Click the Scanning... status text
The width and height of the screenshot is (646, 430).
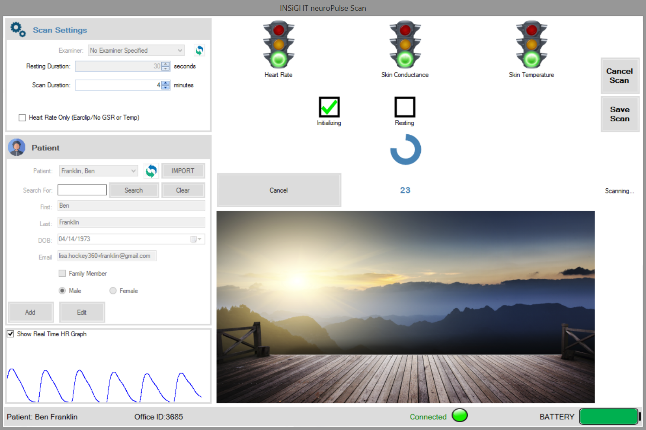[619, 191]
